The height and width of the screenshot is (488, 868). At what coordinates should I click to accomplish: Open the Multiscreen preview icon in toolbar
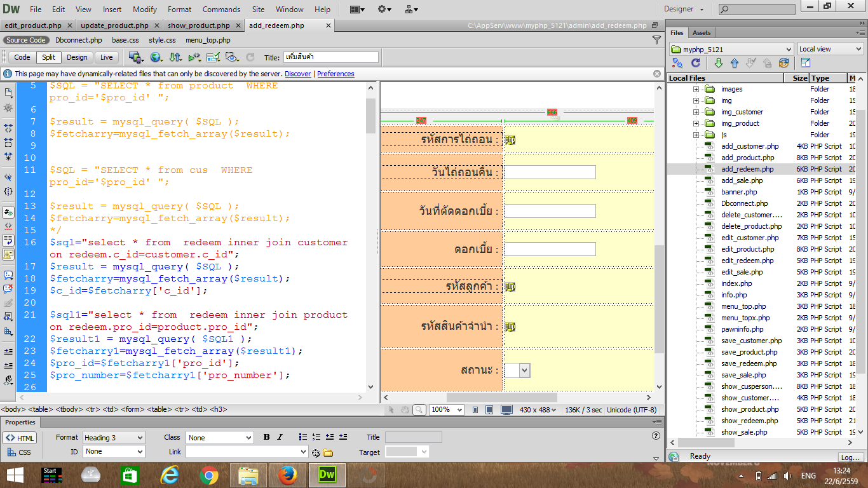(137, 57)
